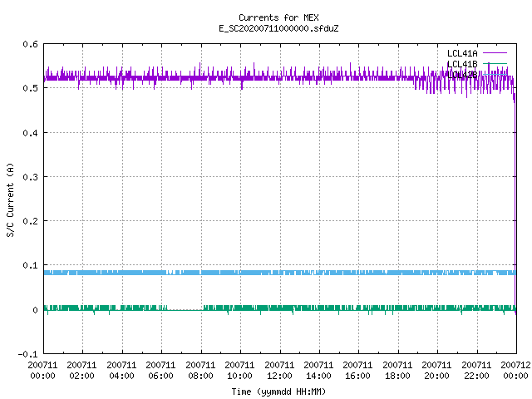Select the filename E_SC20200711000000.sfduZ

278,28
